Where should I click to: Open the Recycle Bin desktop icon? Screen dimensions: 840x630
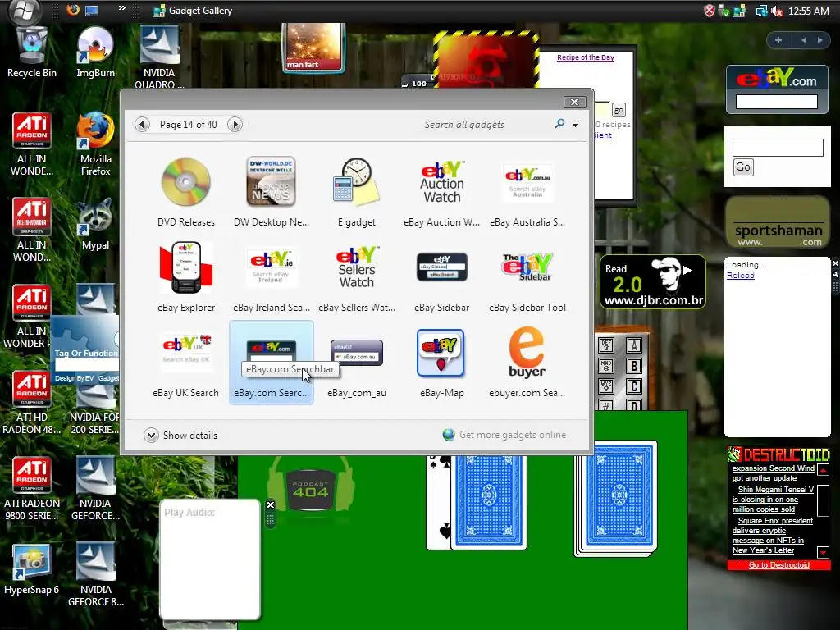click(32, 52)
